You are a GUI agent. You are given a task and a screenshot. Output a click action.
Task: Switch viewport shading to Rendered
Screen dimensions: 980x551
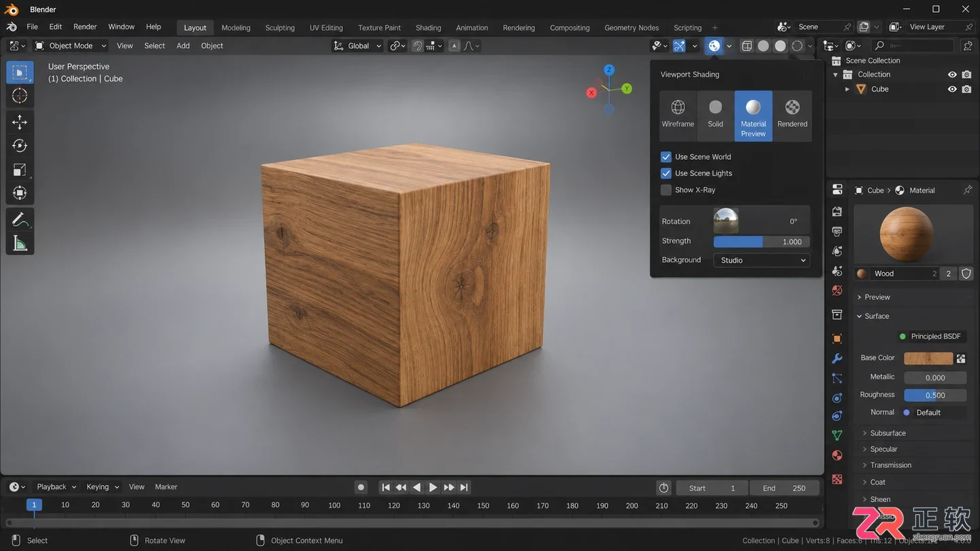(x=792, y=115)
